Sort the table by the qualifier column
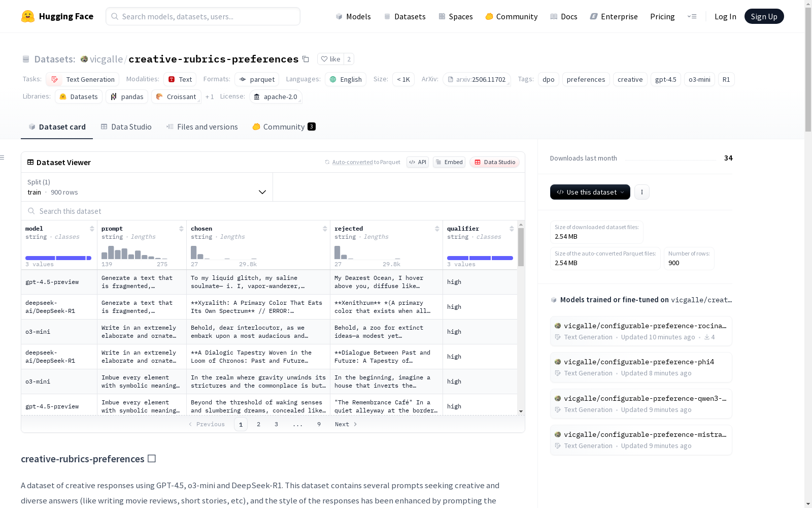The image size is (812, 508). (x=512, y=229)
